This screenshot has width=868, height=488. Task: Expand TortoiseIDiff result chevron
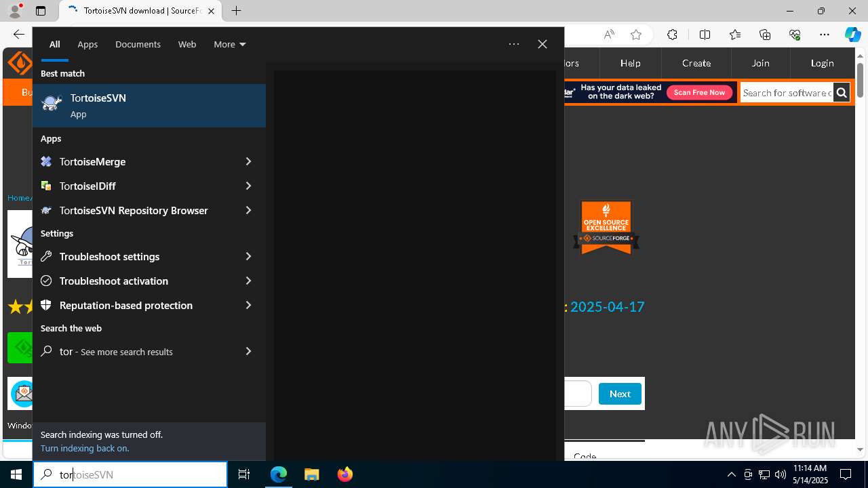[248, 186]
